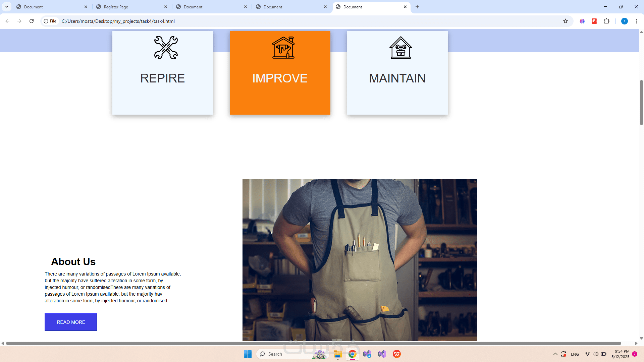Reload the page with the refresh icon
Viewport: 644px width, 362px height.
(x=32, y=21)
